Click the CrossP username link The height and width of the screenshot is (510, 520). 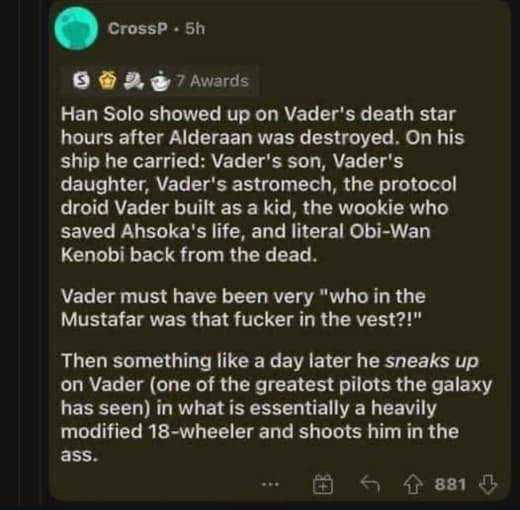(x=137, y=29)
